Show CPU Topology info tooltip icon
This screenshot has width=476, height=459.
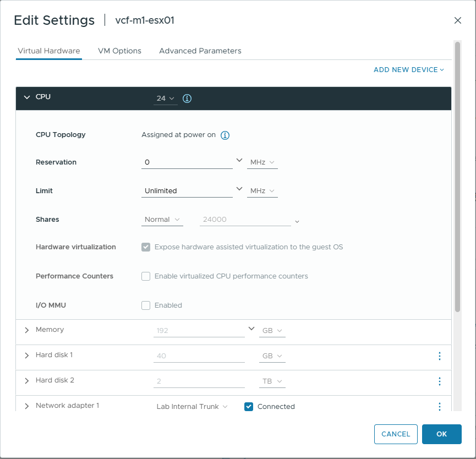point(225,135)
